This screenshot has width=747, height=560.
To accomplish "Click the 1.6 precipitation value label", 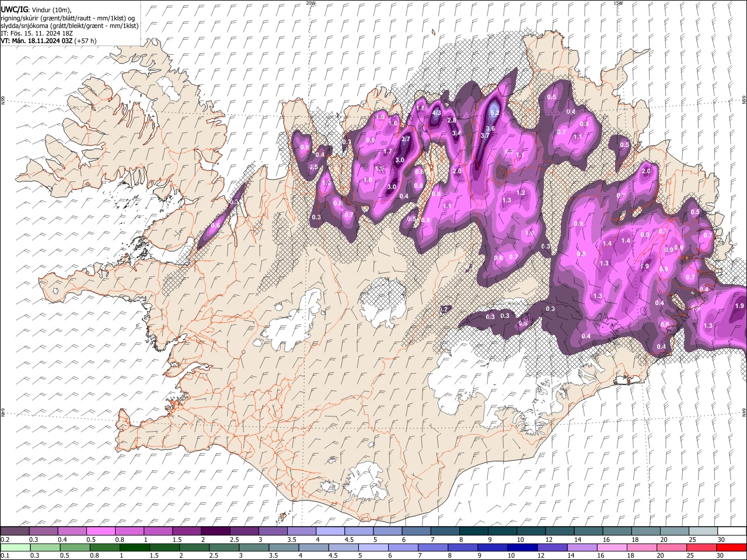I will [x=393, y=124].
